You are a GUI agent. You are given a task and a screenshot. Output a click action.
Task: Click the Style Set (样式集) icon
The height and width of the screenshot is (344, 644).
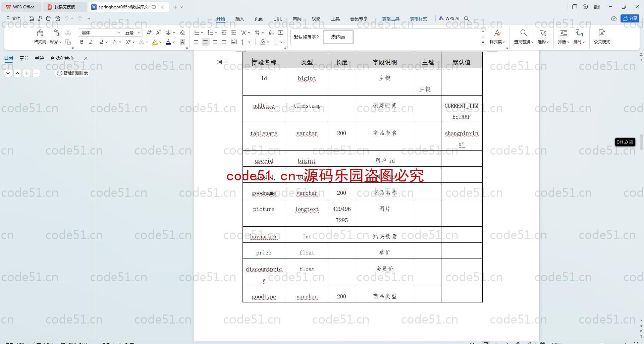click(x=497, y=33)
